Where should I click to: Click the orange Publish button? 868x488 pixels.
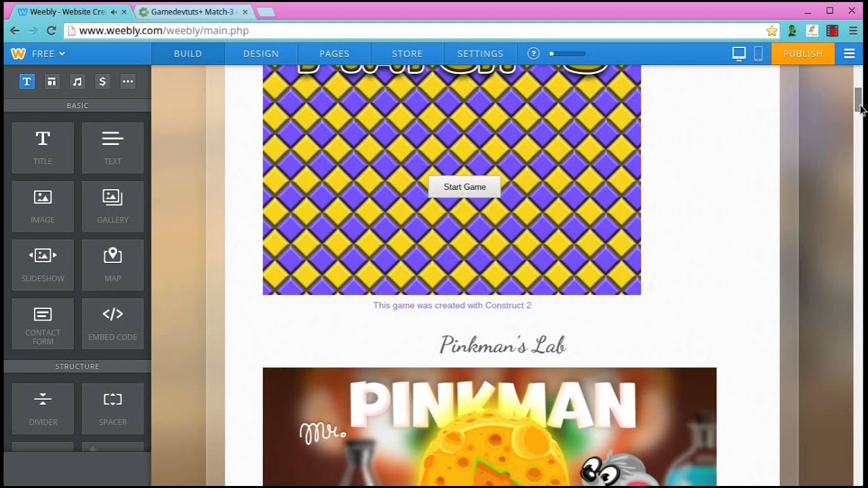pos(803,54)
